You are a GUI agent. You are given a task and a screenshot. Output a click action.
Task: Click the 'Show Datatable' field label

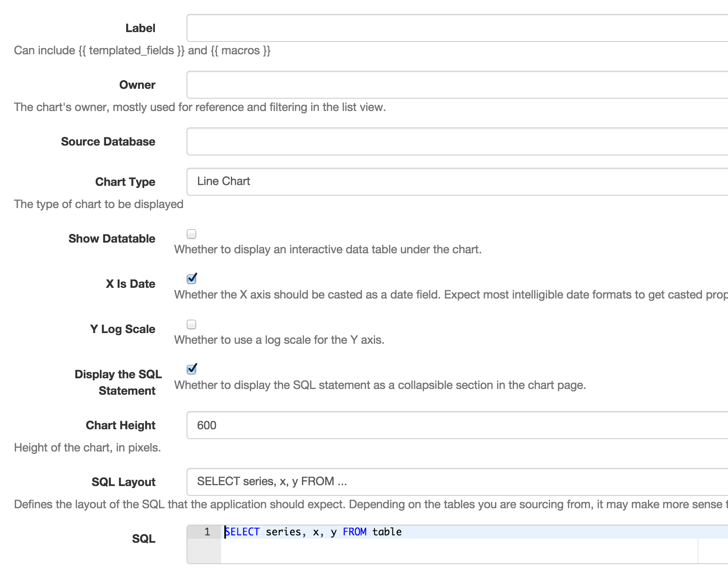(x=112, y=238)
